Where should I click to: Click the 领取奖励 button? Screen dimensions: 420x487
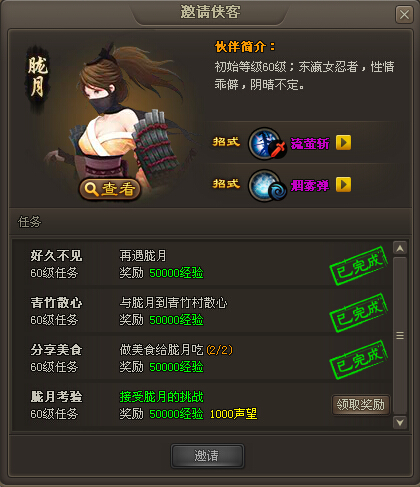pyautogui.click(x=361, y=405)
